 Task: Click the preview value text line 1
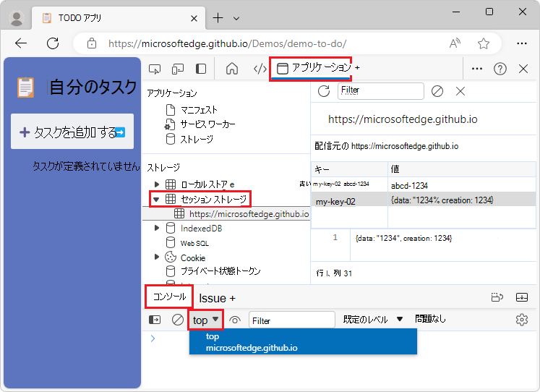[403, 238]
